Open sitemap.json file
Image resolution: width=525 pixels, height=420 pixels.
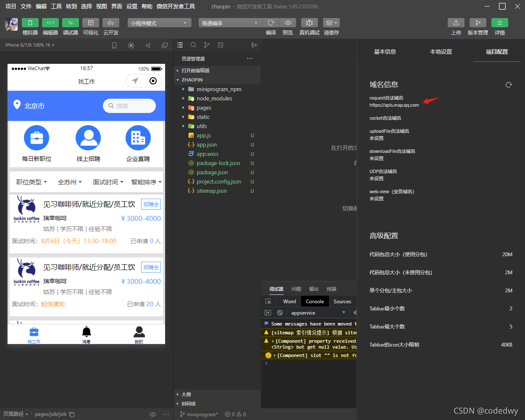[217, 191]
